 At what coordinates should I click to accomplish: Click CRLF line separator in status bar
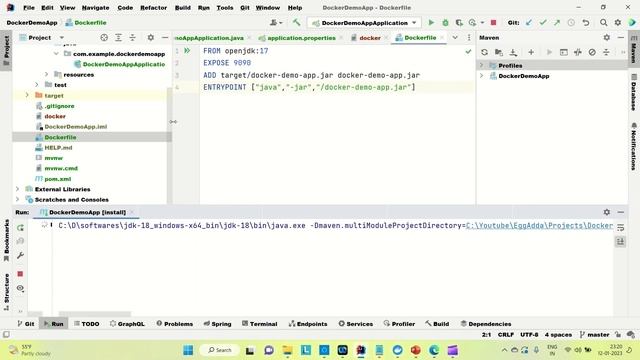506,334
